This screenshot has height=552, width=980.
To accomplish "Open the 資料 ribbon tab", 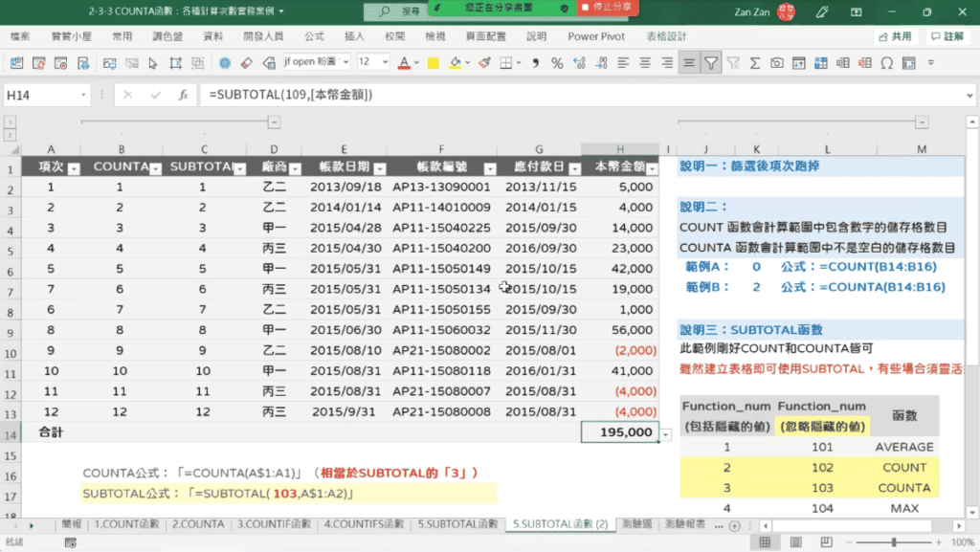I will [x=213, y=37].
